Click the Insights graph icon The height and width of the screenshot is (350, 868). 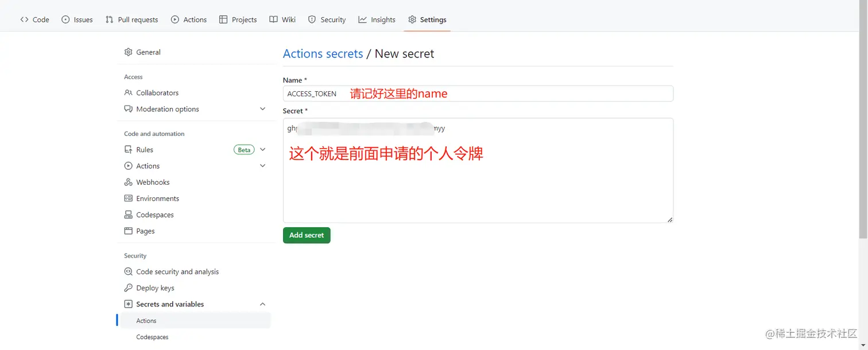pos(363,20)
